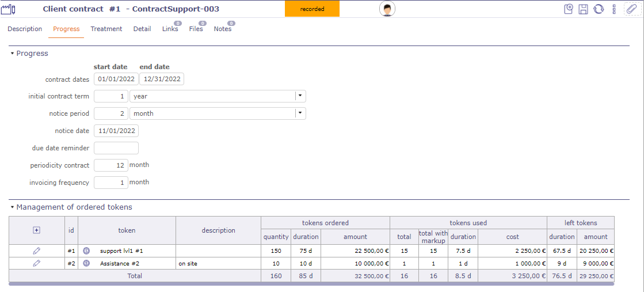Screen dimensions: 644x292
Task: Switch to the Treatment tab
Action: click(106, 29)
